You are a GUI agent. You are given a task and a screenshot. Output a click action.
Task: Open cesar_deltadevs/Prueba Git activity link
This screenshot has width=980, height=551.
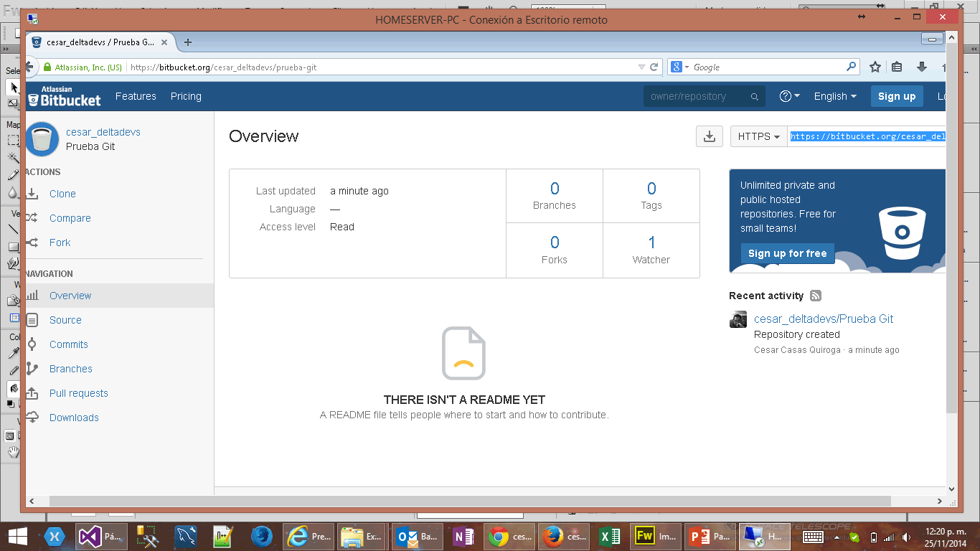[824, 319]
